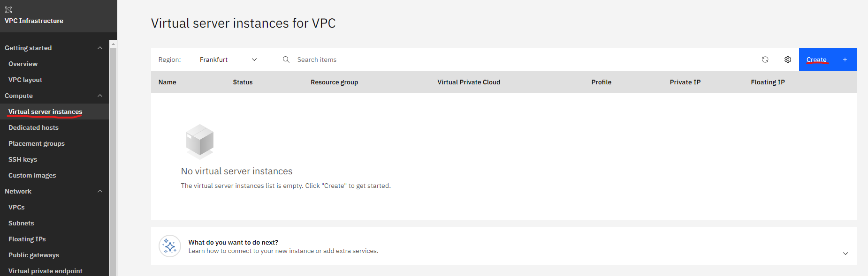Image resolution: width=868 pixels, height=276 pixels.
Task: Click the search magnifier icon
Action: click(286, 60)
